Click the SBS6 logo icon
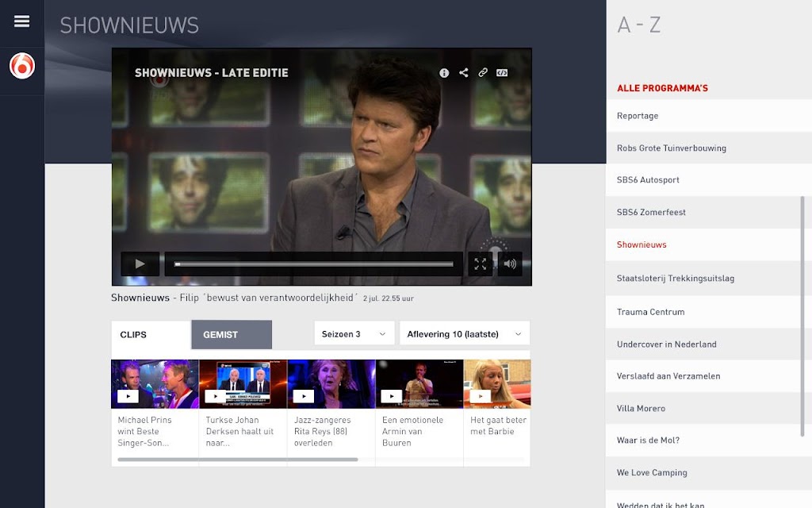This screenshot has width=812, height=508. tap(21, 67)
